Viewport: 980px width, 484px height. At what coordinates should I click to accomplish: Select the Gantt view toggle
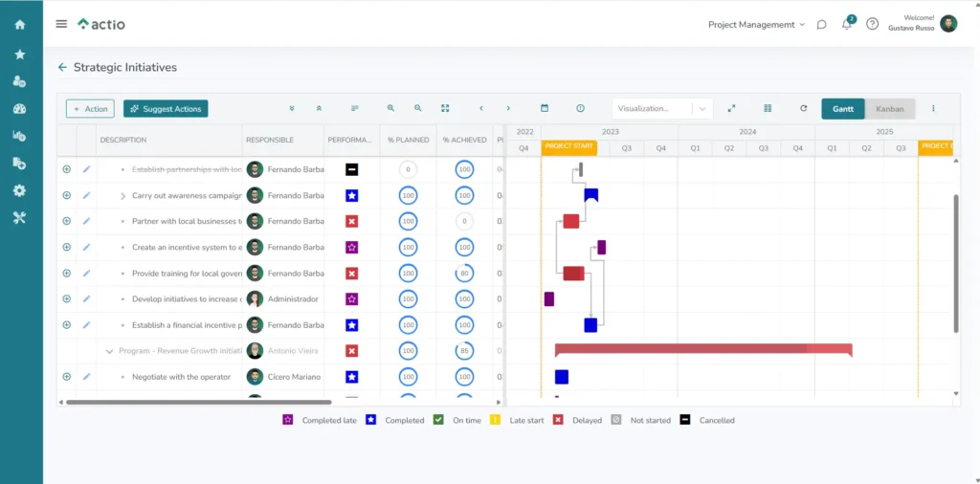tap(843, 109)
